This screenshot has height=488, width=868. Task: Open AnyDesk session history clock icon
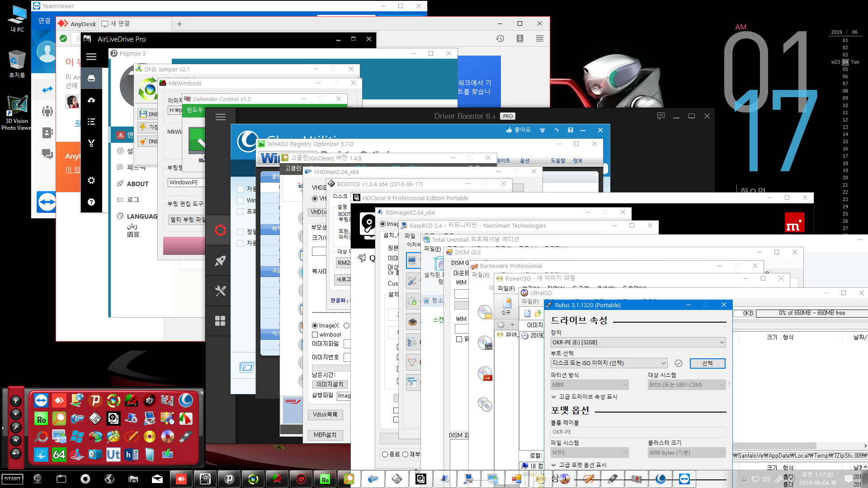(500, 38)
